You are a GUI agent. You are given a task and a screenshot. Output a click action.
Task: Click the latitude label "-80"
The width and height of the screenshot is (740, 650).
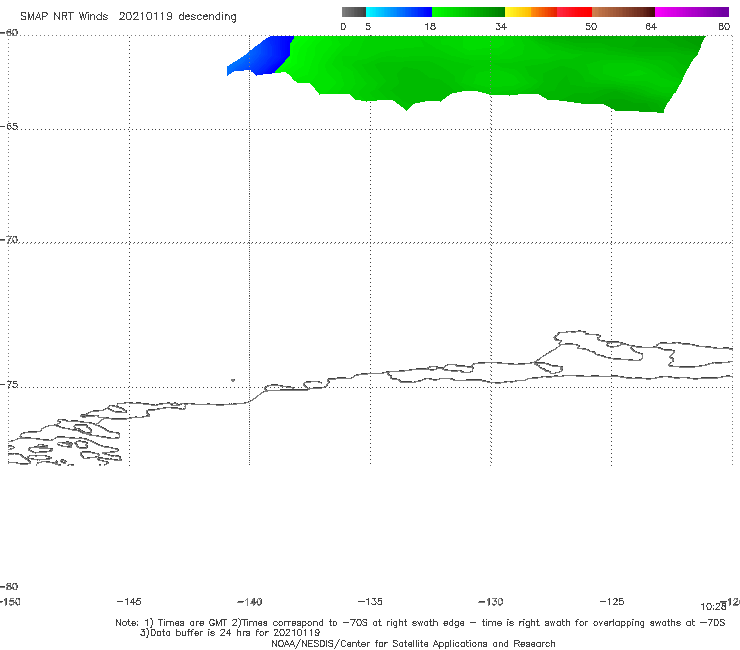(9, 587)
